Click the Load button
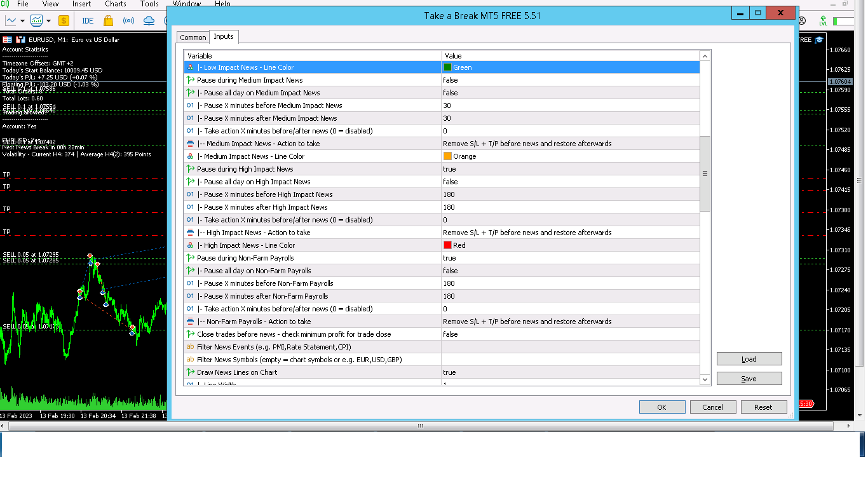The image size is (868, 488). coord(749,359)
